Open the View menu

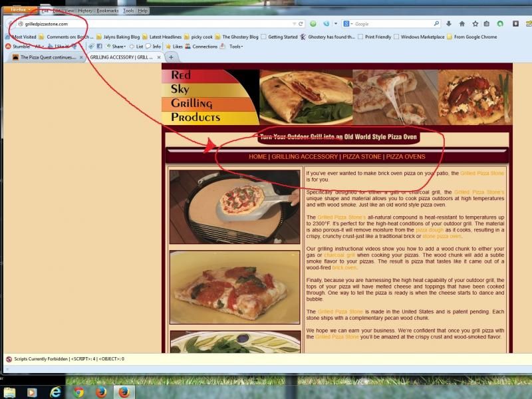coord(69,11)
